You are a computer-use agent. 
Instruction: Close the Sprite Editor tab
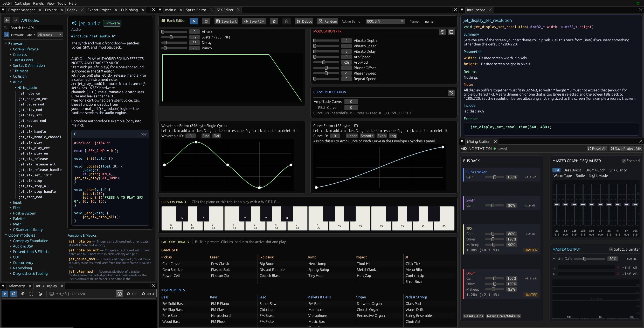point(211,10)
